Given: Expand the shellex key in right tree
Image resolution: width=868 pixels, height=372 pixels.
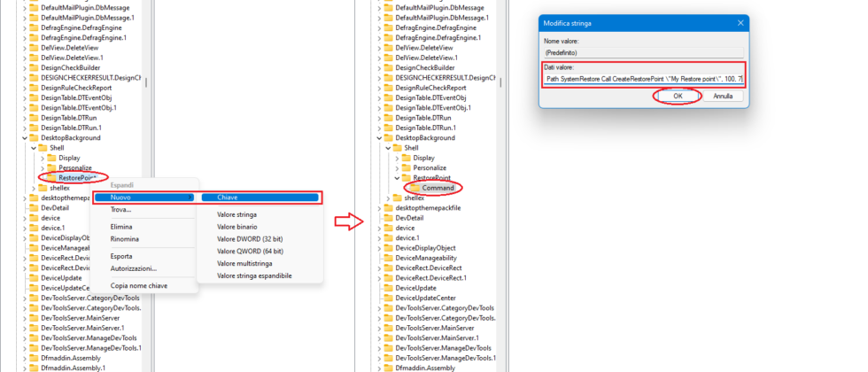Looking at the screenshot, I should tap(388, 198).
